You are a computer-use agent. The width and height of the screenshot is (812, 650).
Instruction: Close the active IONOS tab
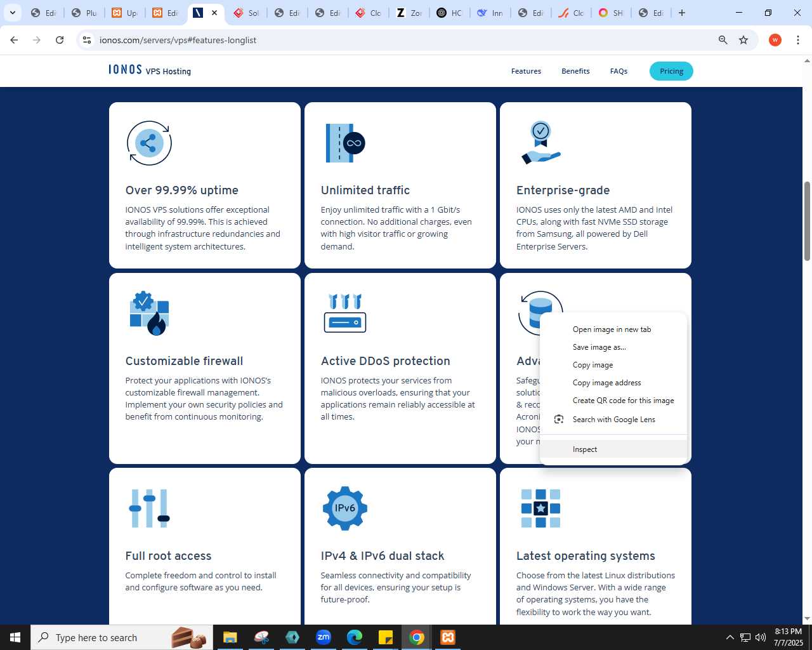tap(214, 13)
